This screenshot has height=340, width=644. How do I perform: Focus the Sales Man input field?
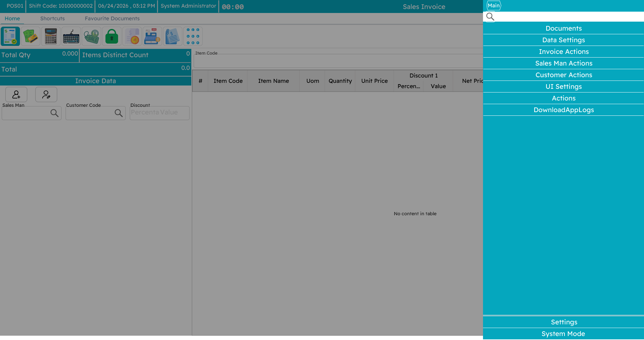(x=32, y=113)
